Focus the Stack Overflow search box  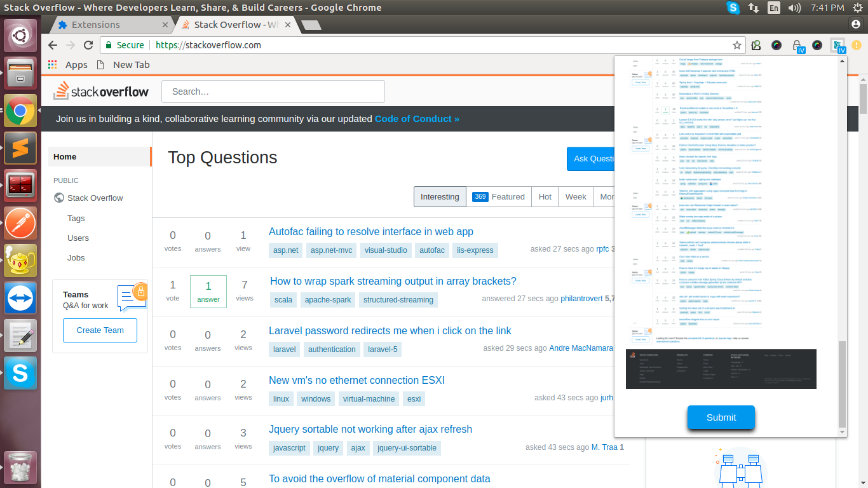click(273, 91)
